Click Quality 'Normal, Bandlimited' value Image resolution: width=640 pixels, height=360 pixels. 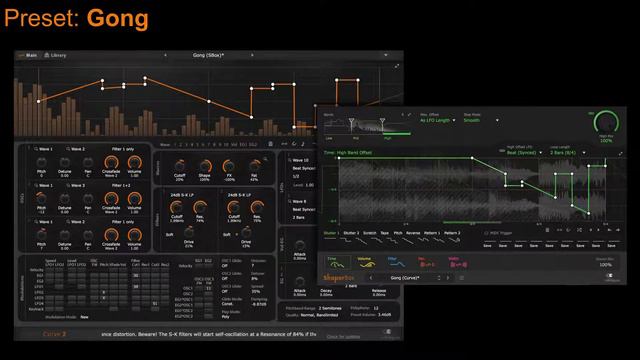pos(319,315)
